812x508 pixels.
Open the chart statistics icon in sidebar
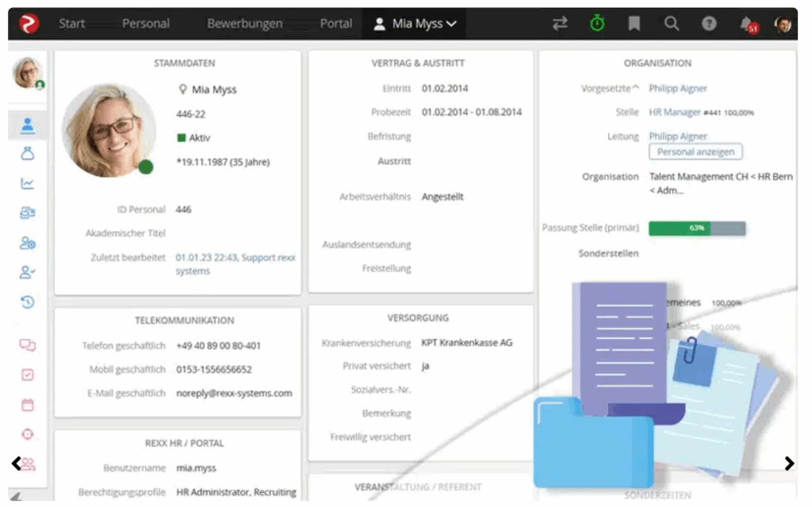coord(28,184)
